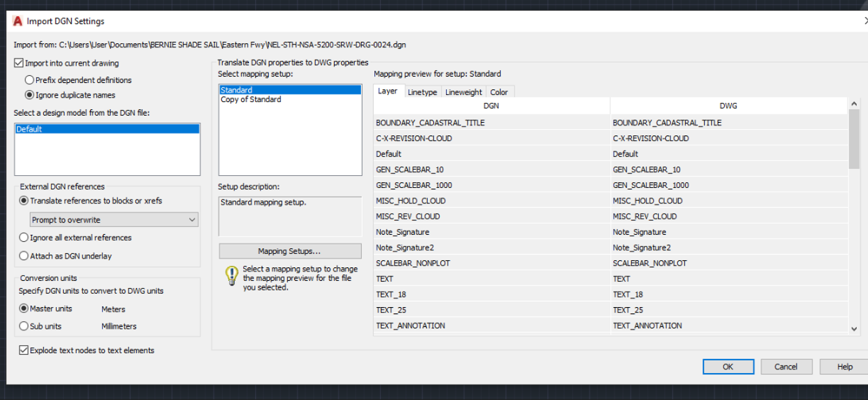Screen dimensions: 868x400
Task: Click the DWG column header
Action: 728,106
